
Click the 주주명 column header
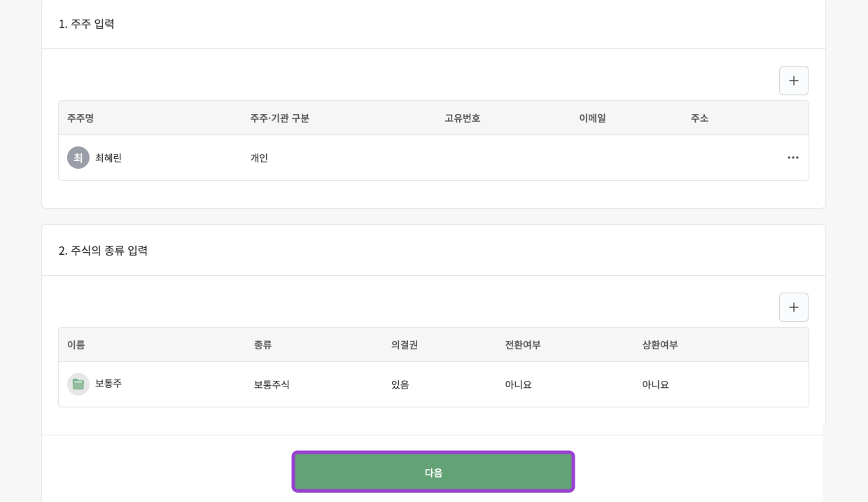point(80,118)
